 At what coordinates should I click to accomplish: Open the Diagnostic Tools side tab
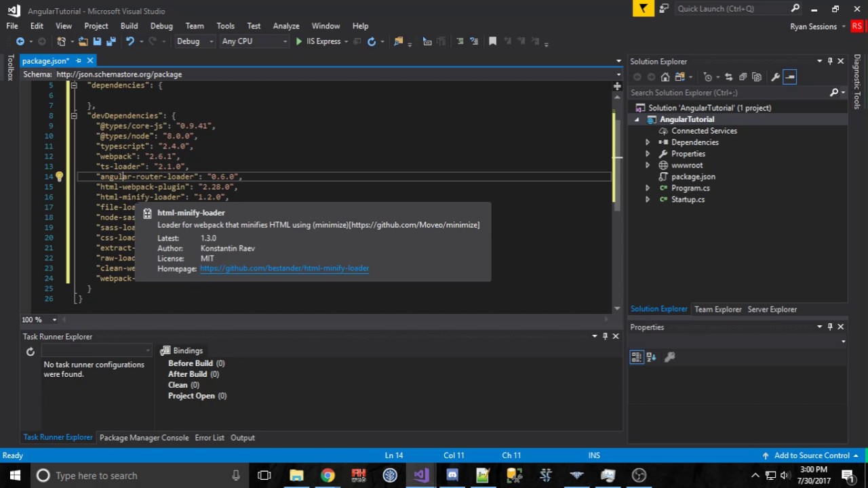(x=857, y=81)
